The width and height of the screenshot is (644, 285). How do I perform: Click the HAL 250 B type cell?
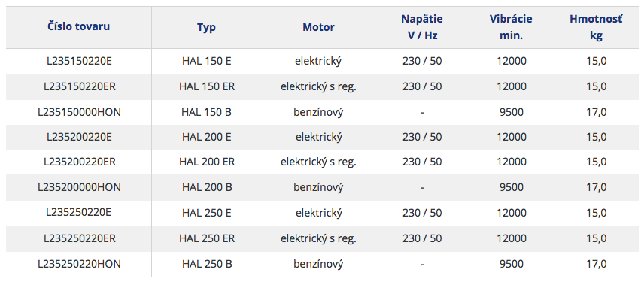tap(207, 264)
